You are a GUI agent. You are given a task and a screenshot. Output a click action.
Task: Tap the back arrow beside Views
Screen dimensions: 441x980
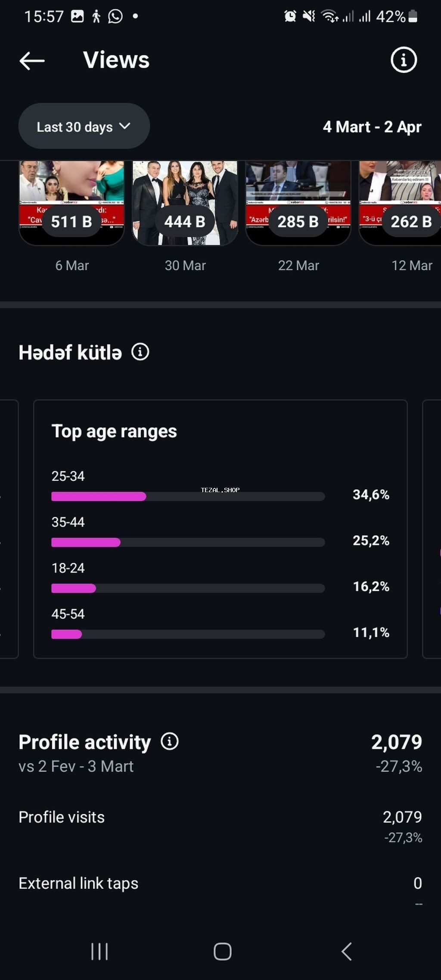point(32,61)
